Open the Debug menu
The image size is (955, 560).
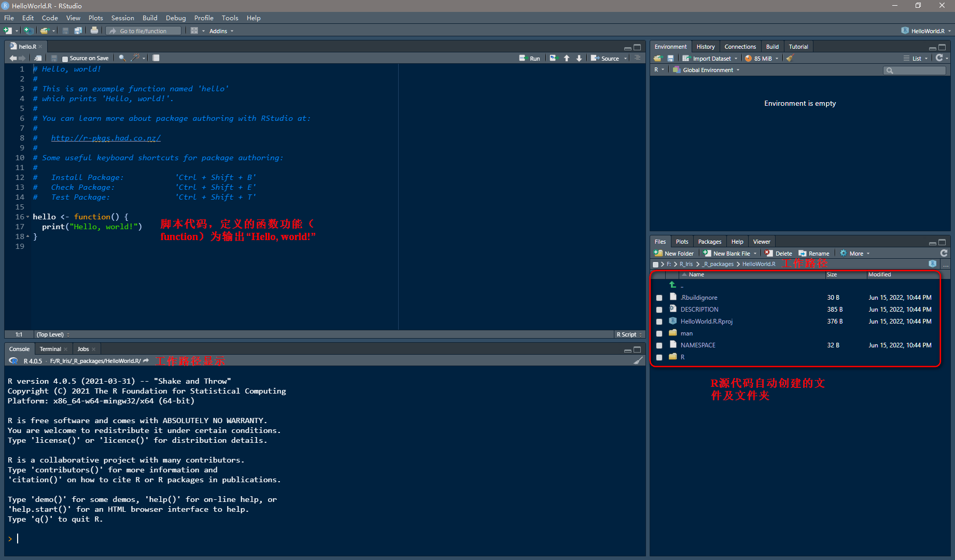click(176, 18)
